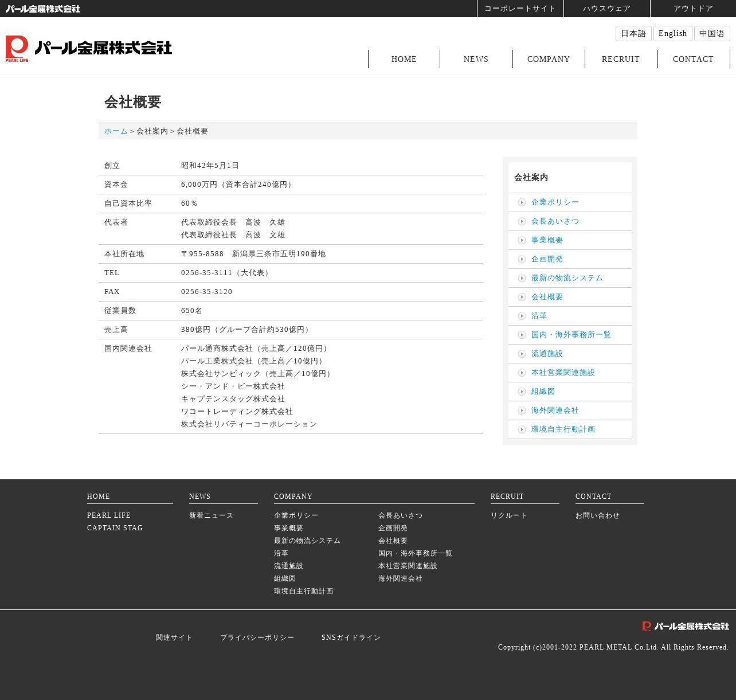
Task: Select English language button
Action: [673, 33]
